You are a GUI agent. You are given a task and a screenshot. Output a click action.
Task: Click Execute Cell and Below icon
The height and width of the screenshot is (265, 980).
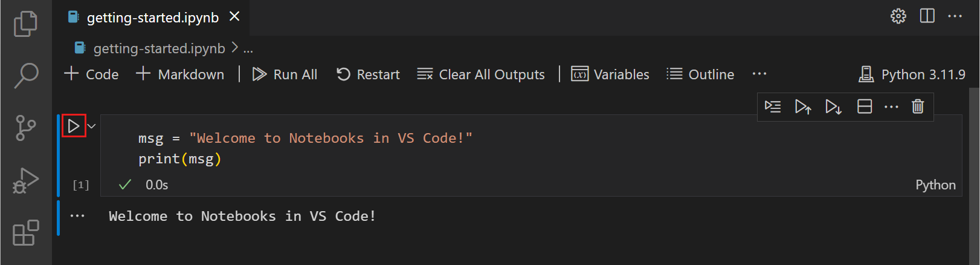click(x=833, y=106)
